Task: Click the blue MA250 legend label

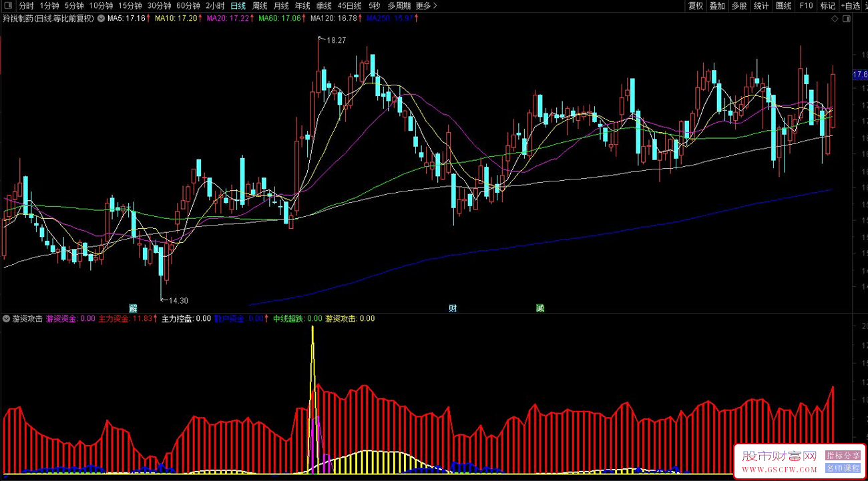Action: tap(389, 19)
